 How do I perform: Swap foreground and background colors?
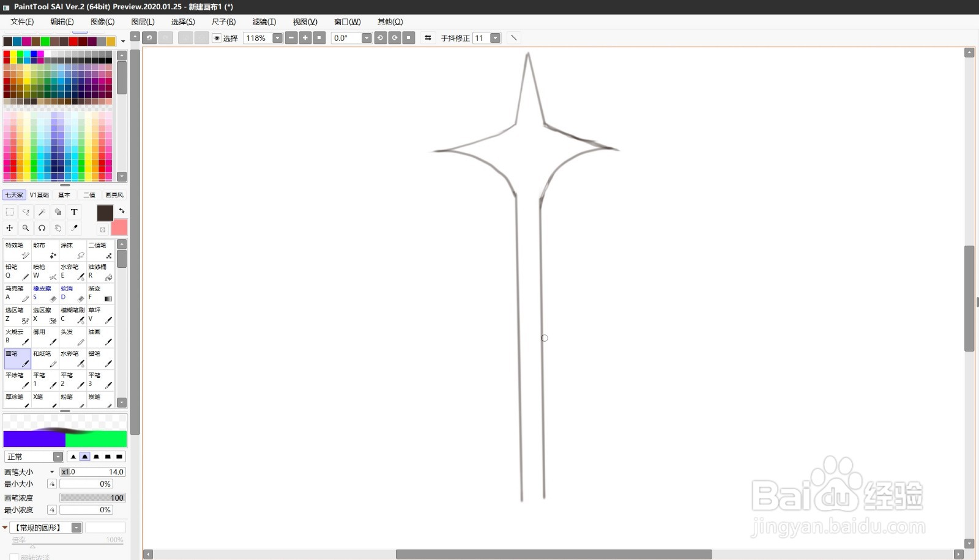(x=122, y=212)
